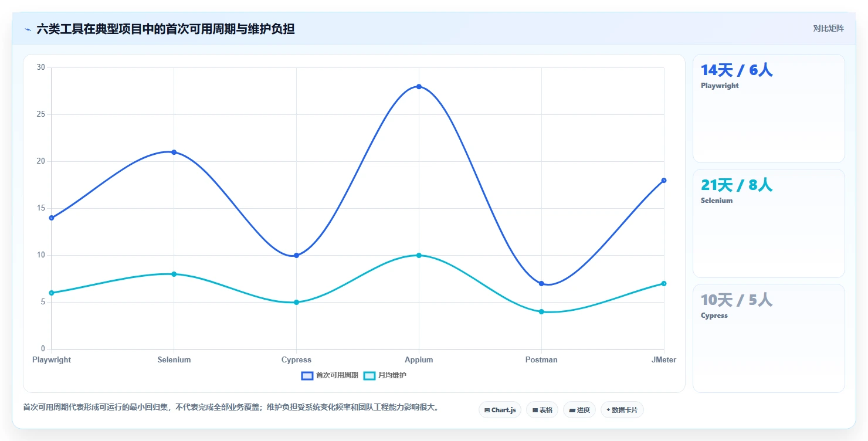The height and width of the screenshot is (441, 868).
Task: Click the chart title 六类工具在典型项目中的首次可用周期与维护负担
Action: pyautogui.click(x=165, y=29)
